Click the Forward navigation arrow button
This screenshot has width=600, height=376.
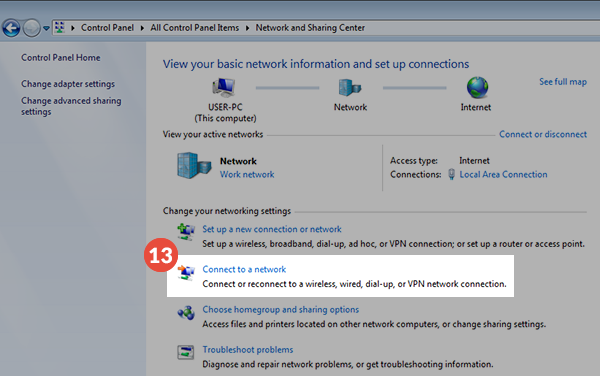pos(32,28)
